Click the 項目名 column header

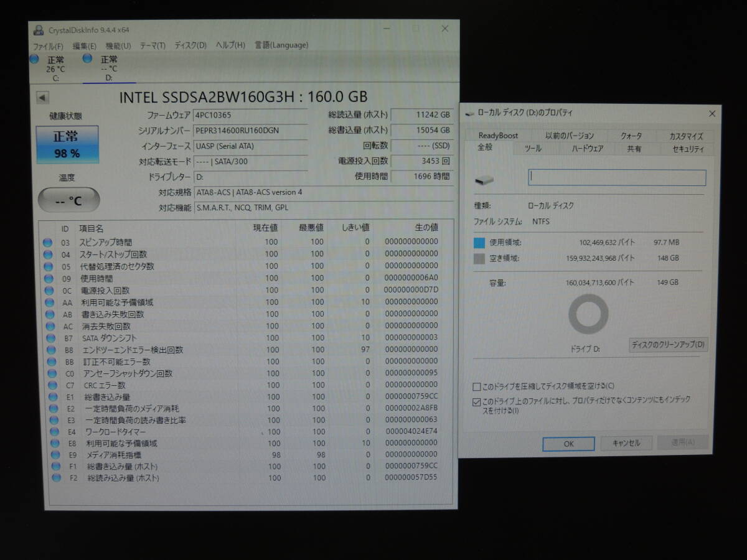tap(92, 228)
